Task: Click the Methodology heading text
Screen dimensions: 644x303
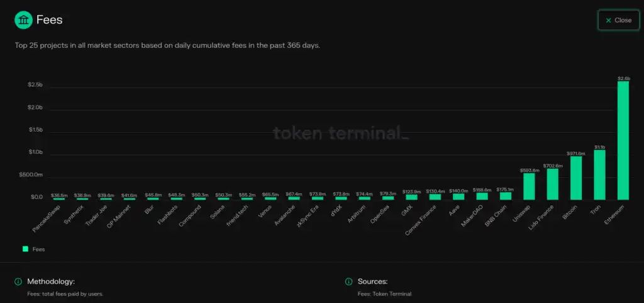Action: pos(51,282)
